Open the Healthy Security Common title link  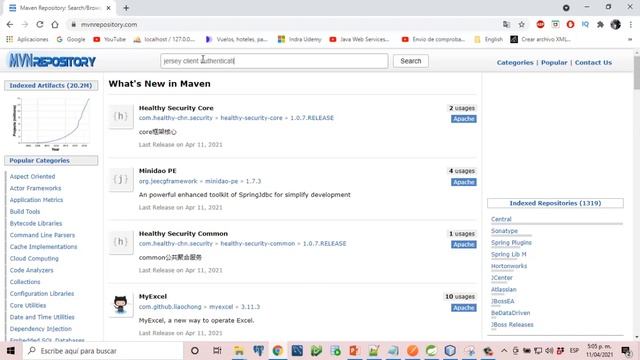183,234
